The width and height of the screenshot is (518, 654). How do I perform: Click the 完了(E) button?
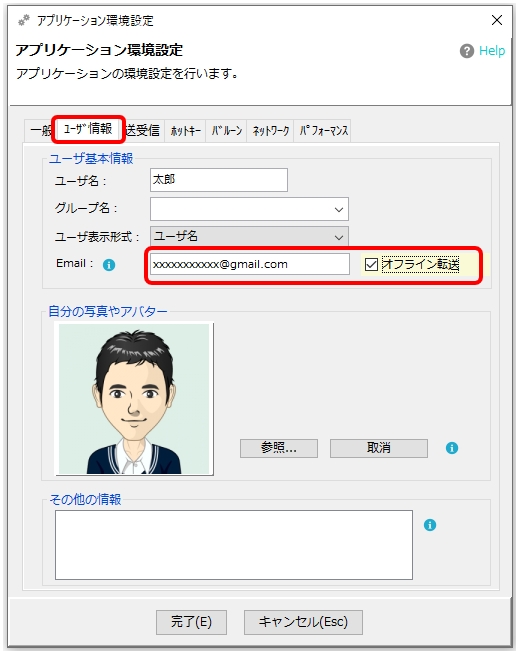191,622
